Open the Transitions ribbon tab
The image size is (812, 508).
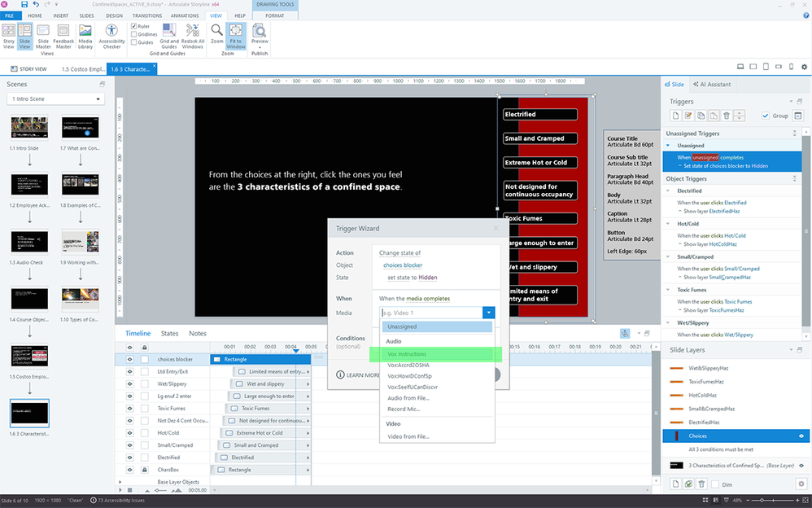click(146, 15)
